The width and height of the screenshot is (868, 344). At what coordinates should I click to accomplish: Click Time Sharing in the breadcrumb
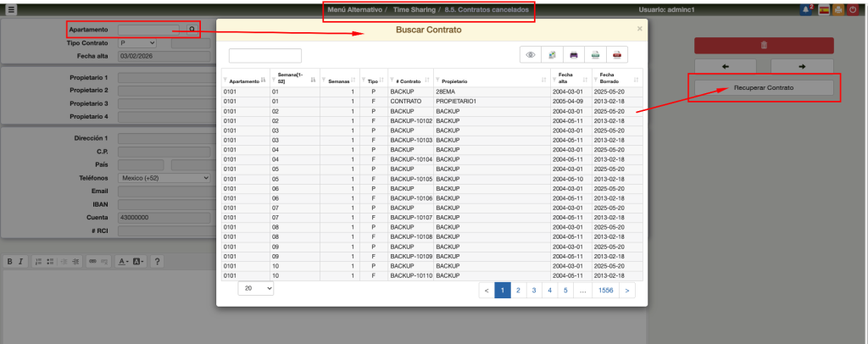click(x=415, y=9)
